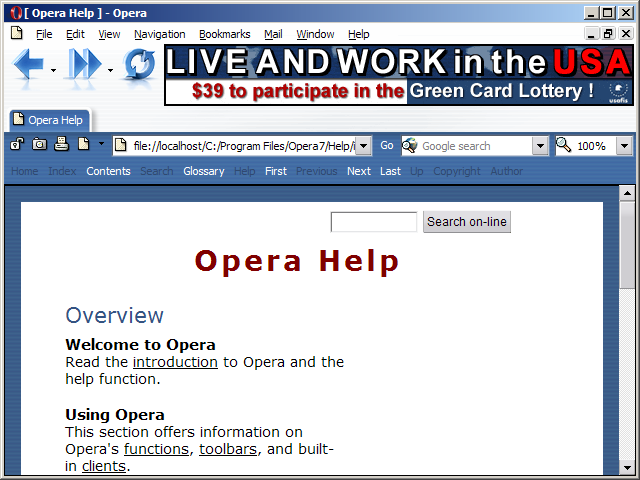Viewport: 640px width, 480px height.
Task: Click the camera icon in the address toolbar
Action: tap(40, 145)
